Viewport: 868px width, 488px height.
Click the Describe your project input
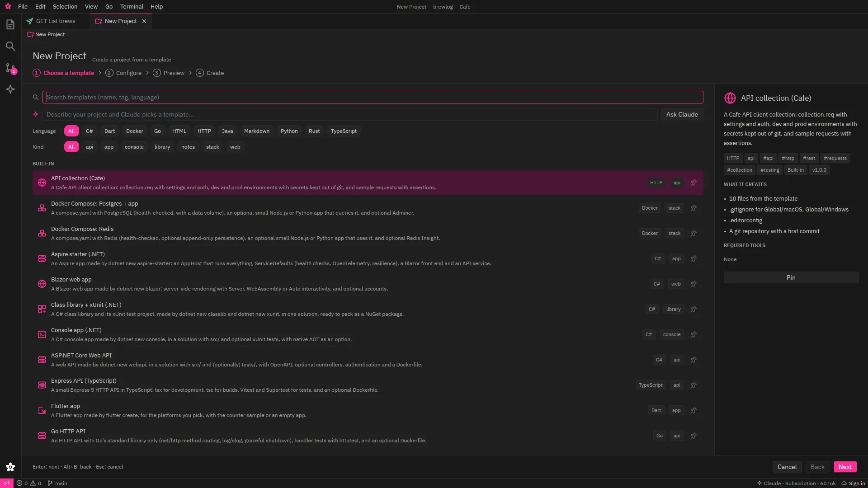[x=350, y=114]
